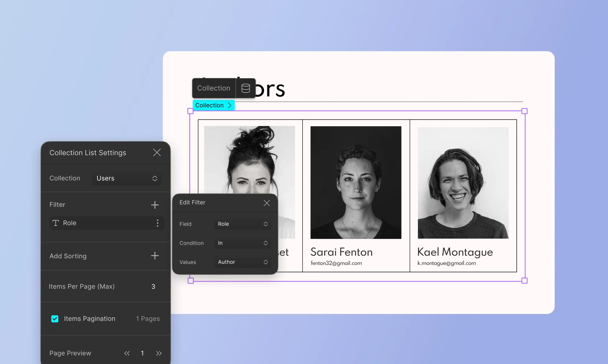The image size is (608, 364).
Task: Close the Edit Filter panel
Action: [266, 203]
